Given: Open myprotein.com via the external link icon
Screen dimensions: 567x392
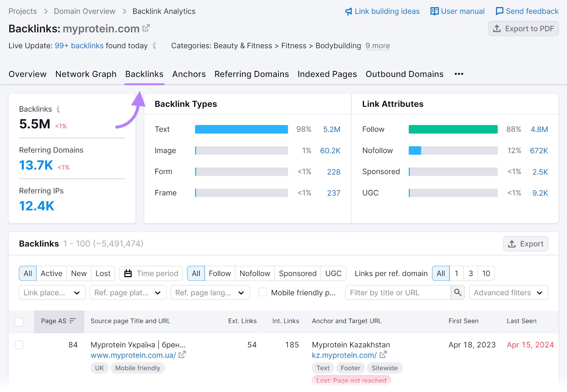Looking at the screenshot, I should (146, 28).
